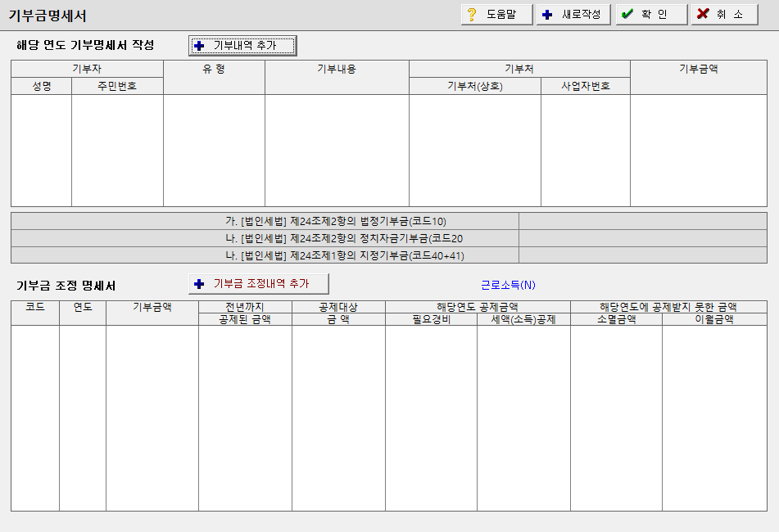Click the blue plus icon on 새로작성
The height and width of the screenshot is (532, 779).
pos(547,15)
